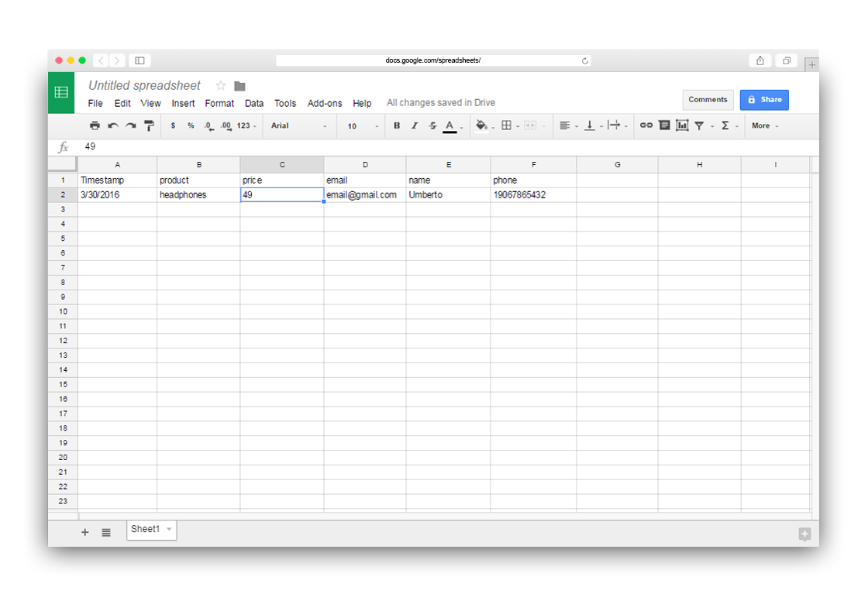Open the Borders grid icon
Image resolution: width=868 pixels, height=594 pixels.
(x=507, y=125)
